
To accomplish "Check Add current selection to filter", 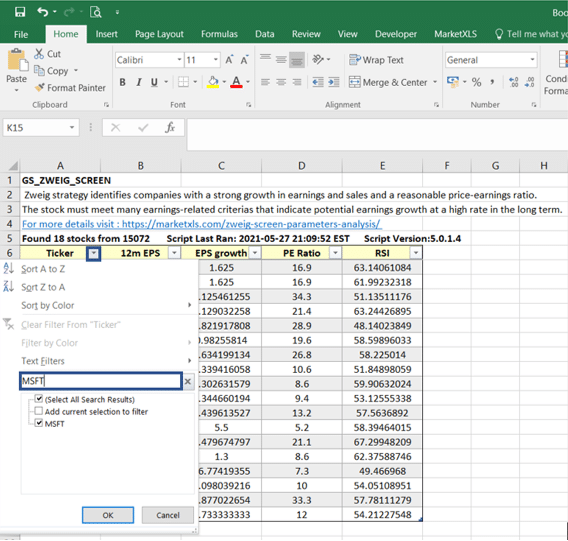I will (x=39, y=411).
